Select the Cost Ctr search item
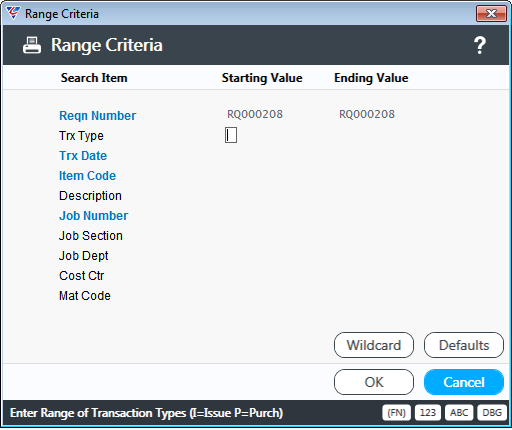512x430 pixels. [81, 276]
